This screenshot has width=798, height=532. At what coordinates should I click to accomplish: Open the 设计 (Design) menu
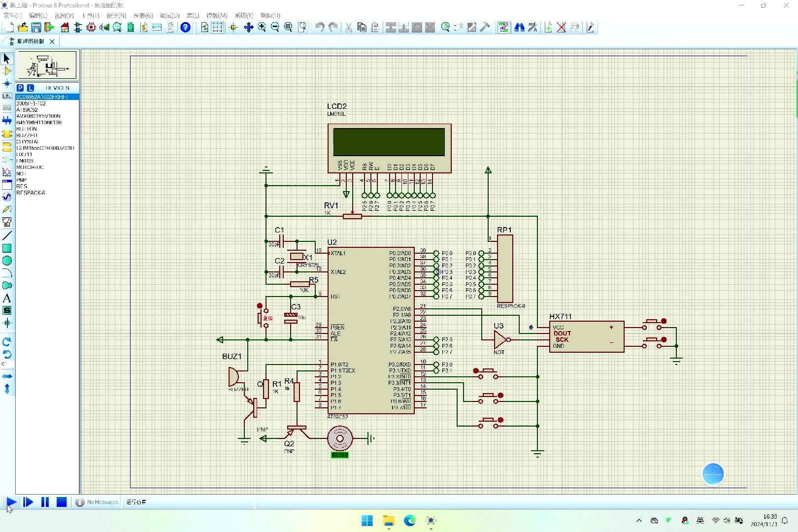pyautogui.click(x=116, y=16)
